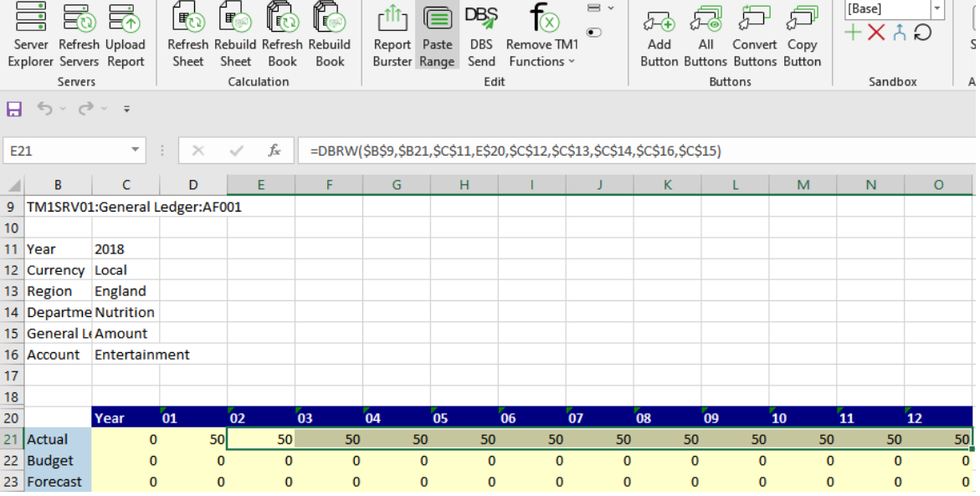Expand the Name Box dropdown arrow

[x=135, y=151]
